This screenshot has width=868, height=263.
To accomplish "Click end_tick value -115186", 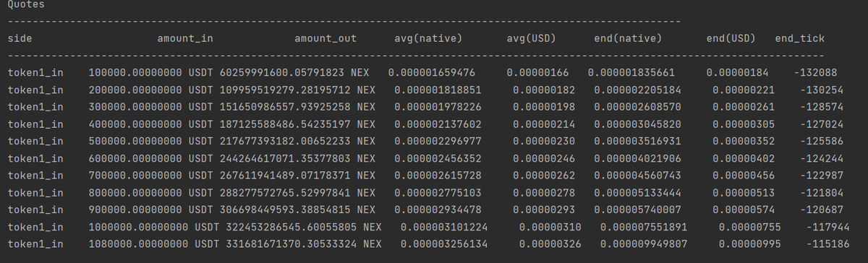I will [828, 244].
